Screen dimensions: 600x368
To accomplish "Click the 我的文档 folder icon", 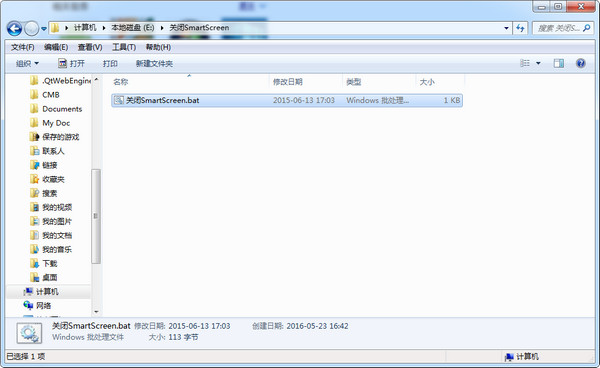I will (34, 235).
